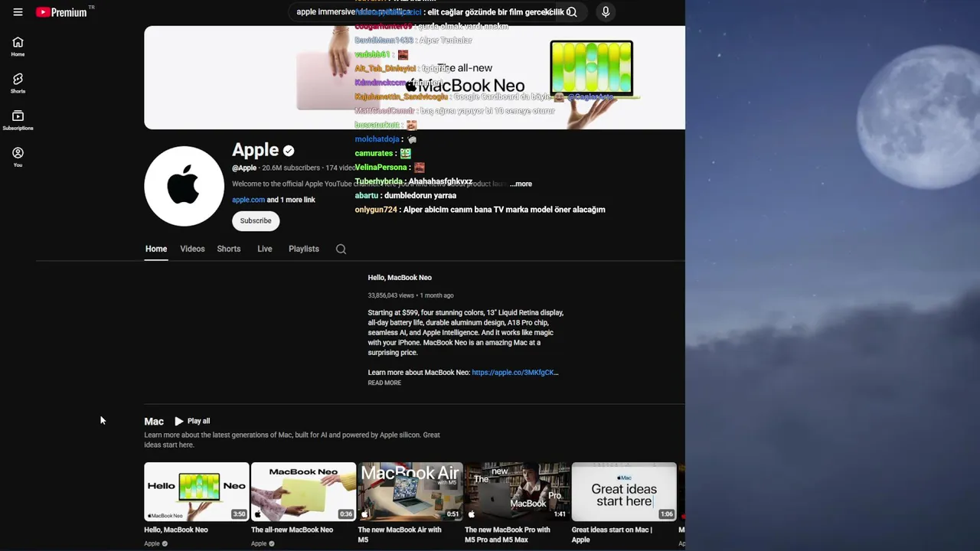Open the apple.com link

[x=248, y=200]
